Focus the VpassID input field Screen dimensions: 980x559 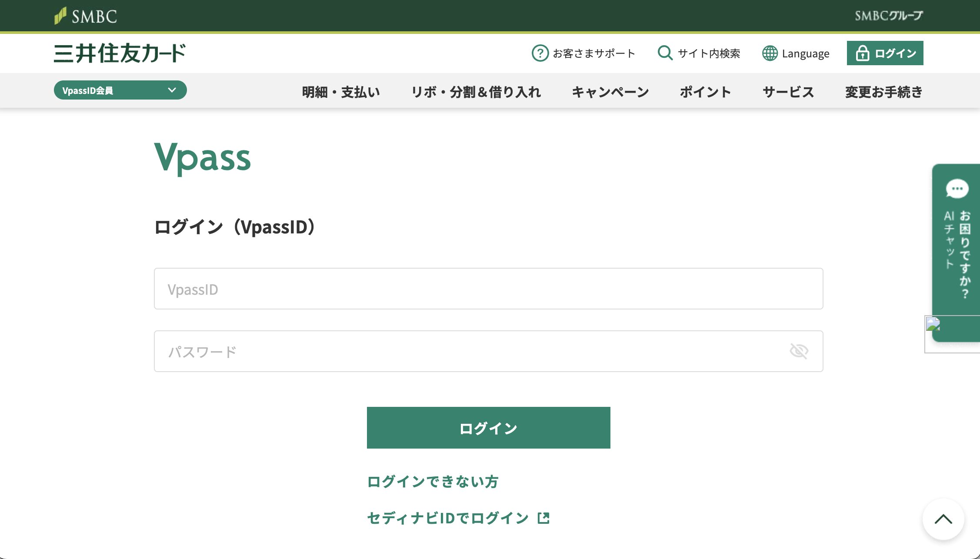click(488, 289)
